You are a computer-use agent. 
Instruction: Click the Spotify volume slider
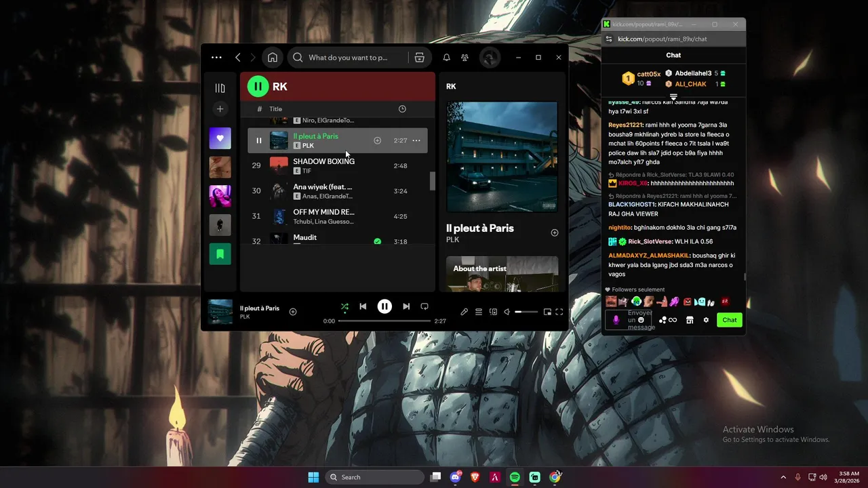[x=527, y=312]
